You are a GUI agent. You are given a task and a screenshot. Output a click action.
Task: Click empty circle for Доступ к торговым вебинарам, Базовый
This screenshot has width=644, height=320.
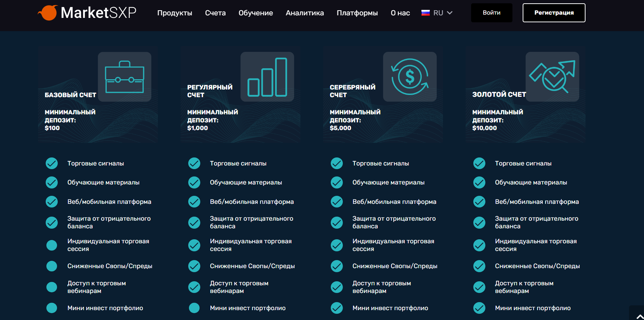coord(52,287)
